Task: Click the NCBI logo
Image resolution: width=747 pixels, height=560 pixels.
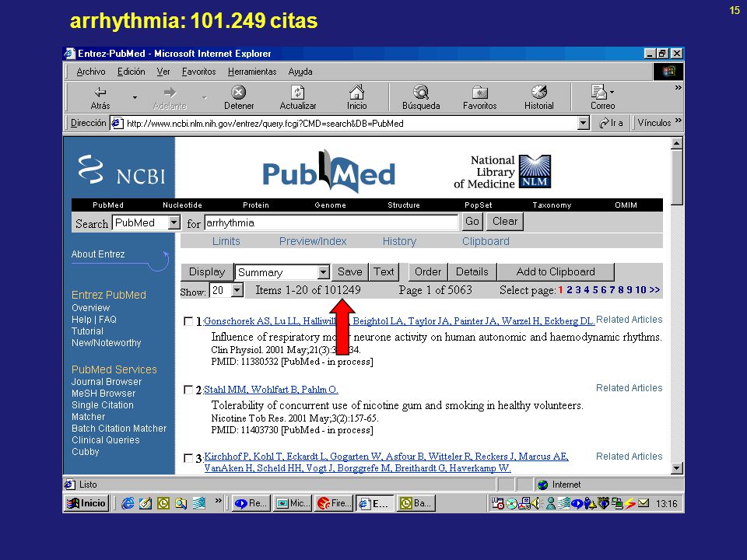Action: pyautogui.click(x=122, y=170)
